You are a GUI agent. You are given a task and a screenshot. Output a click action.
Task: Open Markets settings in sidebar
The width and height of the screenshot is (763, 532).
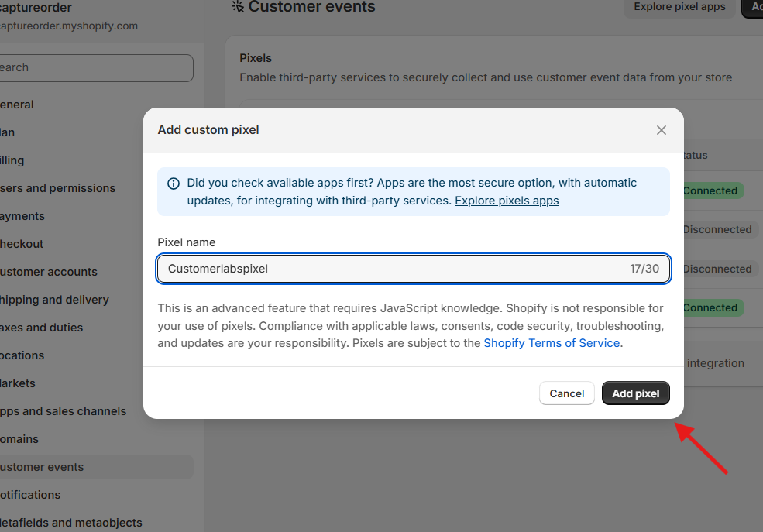(18, 383)
